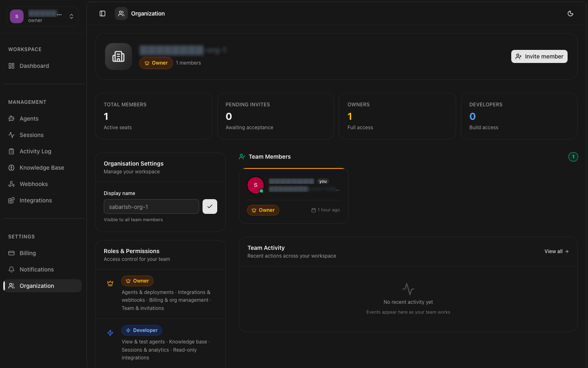
Task: Switch theme with the moon icon
Action: tap(570, 13)
